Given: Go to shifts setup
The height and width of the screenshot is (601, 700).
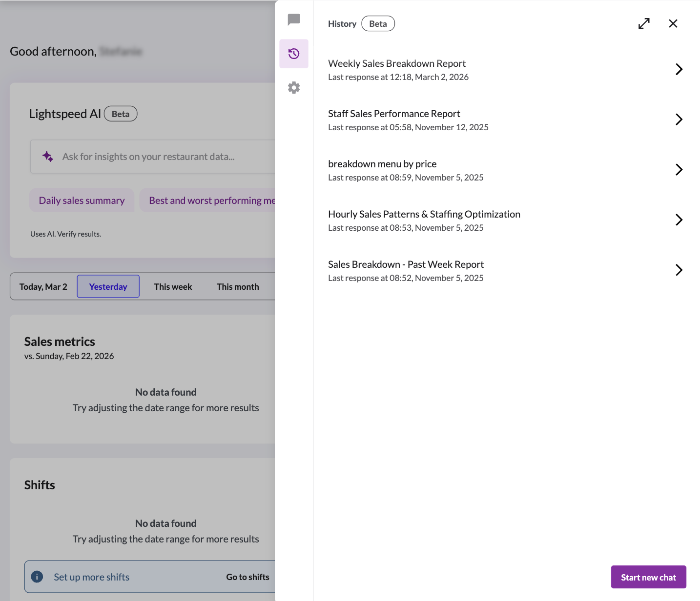Looking at the screenshot, I should [x=247, y=577].
